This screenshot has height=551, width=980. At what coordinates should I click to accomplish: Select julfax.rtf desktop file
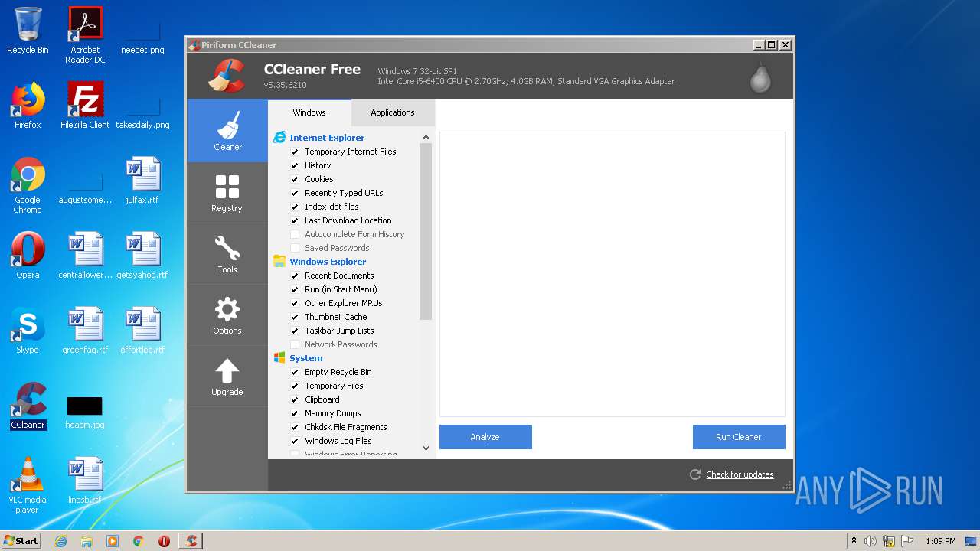(142, 180)
